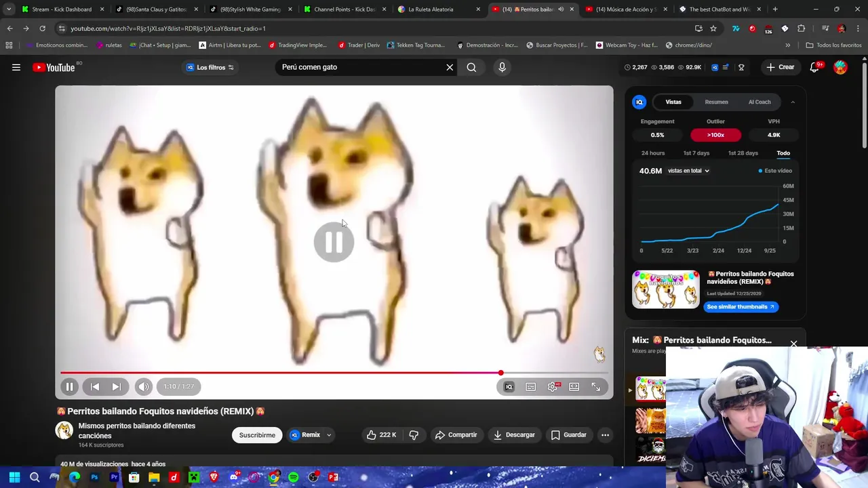Show more bookmarks chevron
The width and height of the screenshot is (868, 488).
tap(787, 45)
